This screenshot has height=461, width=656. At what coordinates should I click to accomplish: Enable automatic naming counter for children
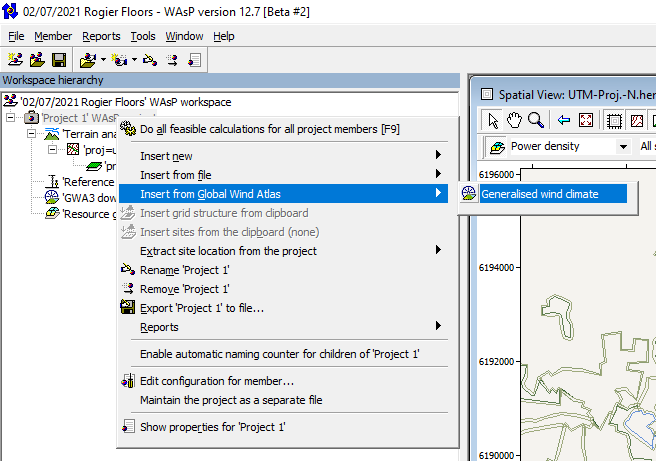point(283,354)
